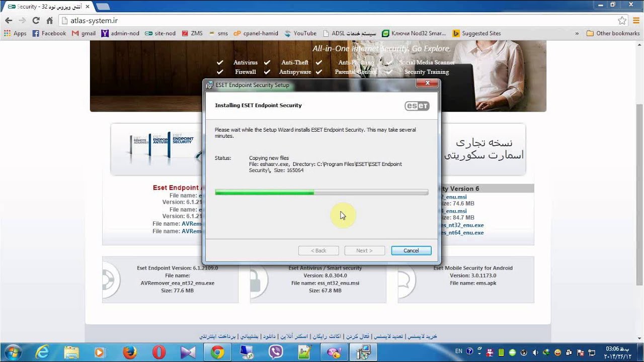Open Visual Studio from the taskbar
This screenshot has width=644, height=362.
click(188, 352)
